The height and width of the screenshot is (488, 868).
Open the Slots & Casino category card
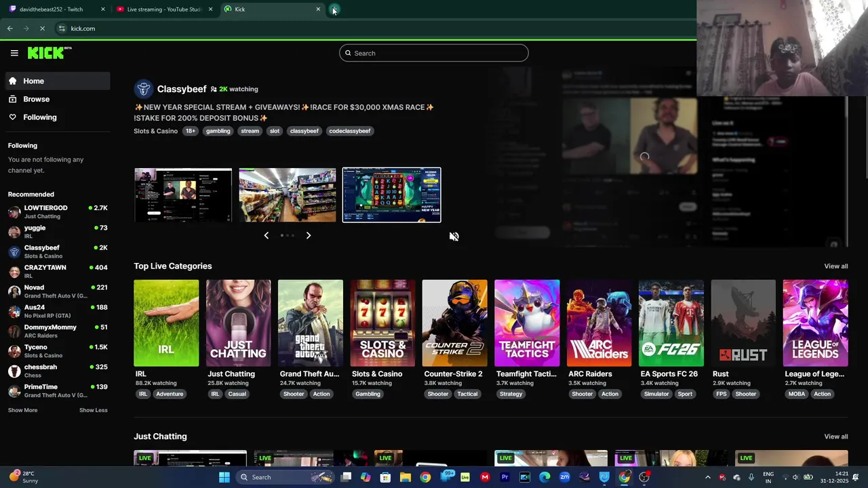coord(382,323)
